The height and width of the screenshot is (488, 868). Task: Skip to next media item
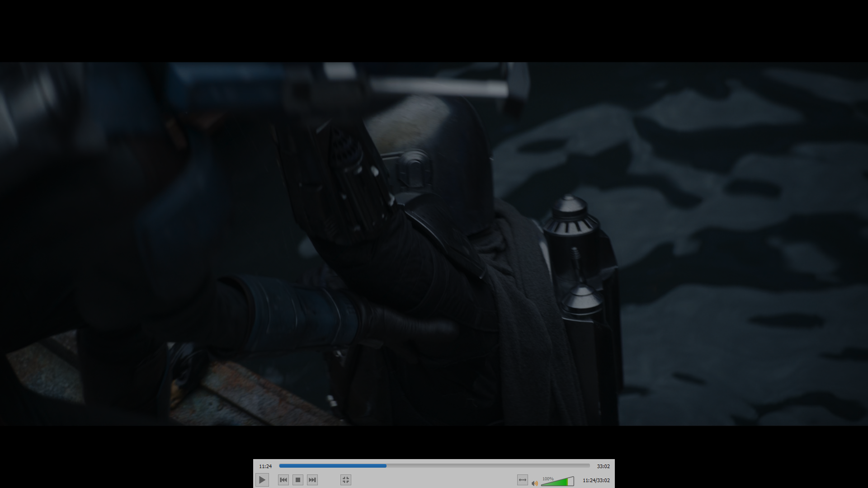312,480
